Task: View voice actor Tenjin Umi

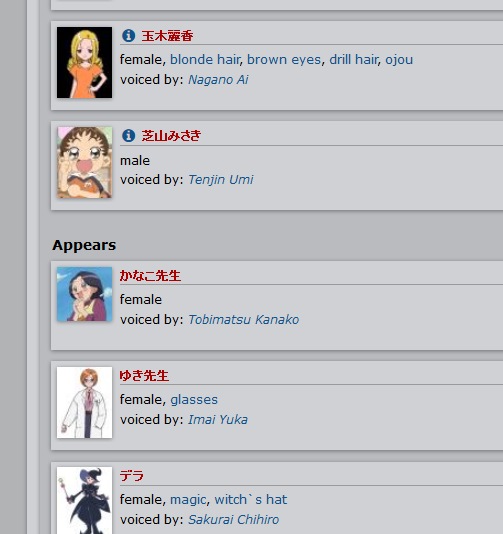Action: (x=221, y=179)
